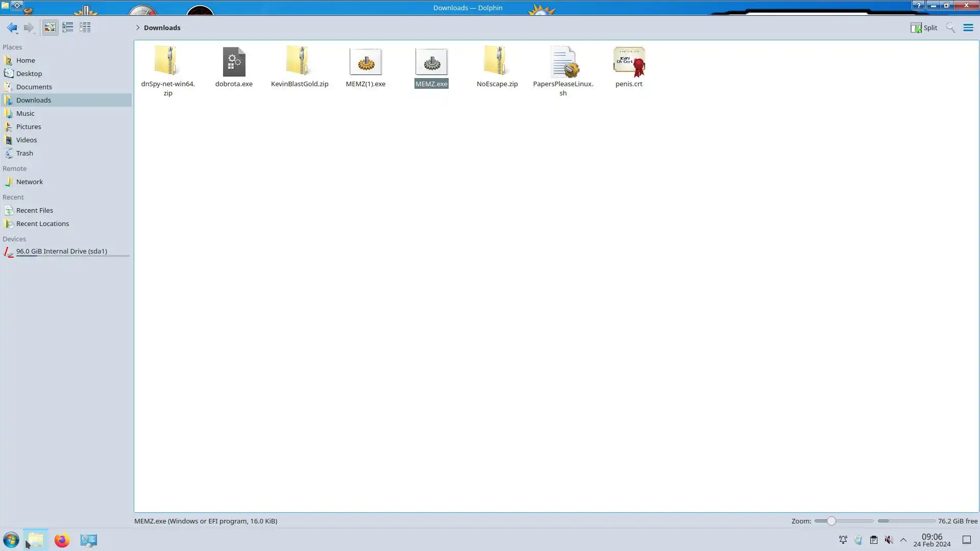Image resolution: width=980 pixels, height=551 pixels.
Task: Switch to Details view mode
Action: point(85,28)
